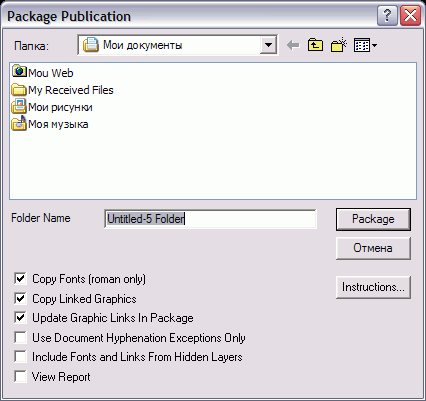Uncheck Copy Linked Graphics
Viewport: 426px width, 401px height.
click(x=20, y=298)
